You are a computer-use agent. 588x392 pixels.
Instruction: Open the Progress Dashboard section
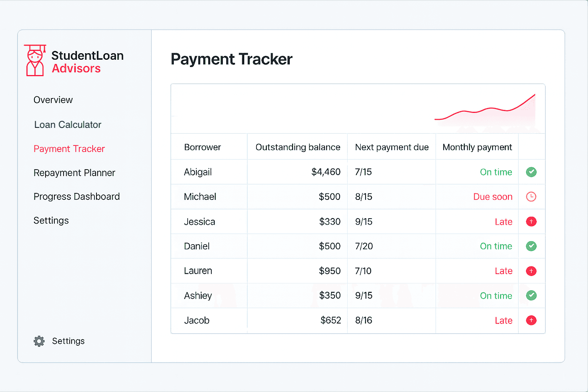coord(77,197)
